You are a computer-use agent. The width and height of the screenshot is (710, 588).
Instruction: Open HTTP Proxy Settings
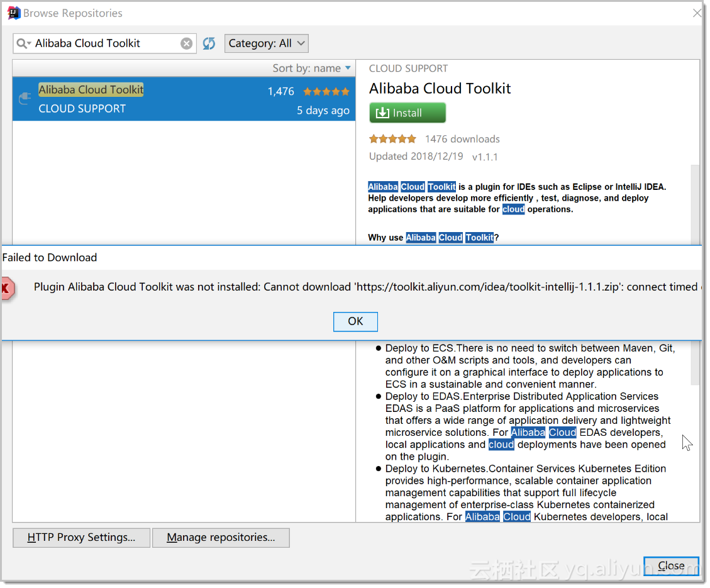click(x=82, y=537)
